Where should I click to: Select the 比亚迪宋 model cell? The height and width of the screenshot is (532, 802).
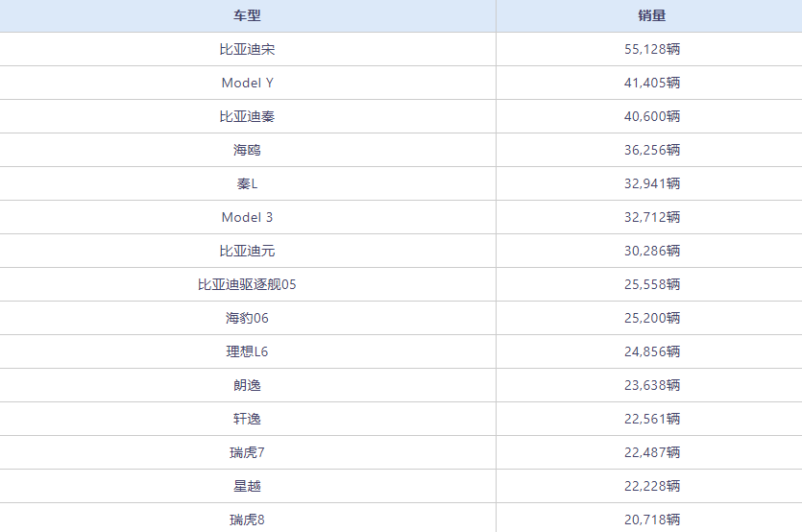pyautogui.click(x=247, y=49)
